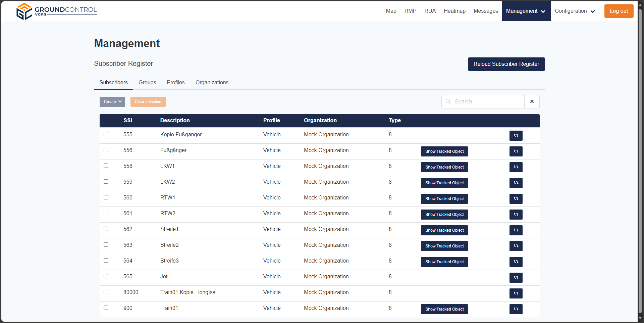The width and height of the screenshot is (644, 323).
Task: Click the GroundControl logo
Action: (56, 11)
